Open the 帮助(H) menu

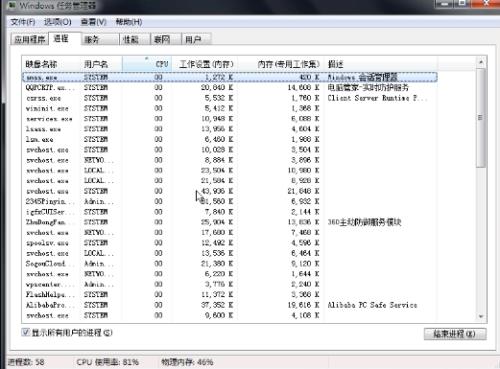(129, 22)
